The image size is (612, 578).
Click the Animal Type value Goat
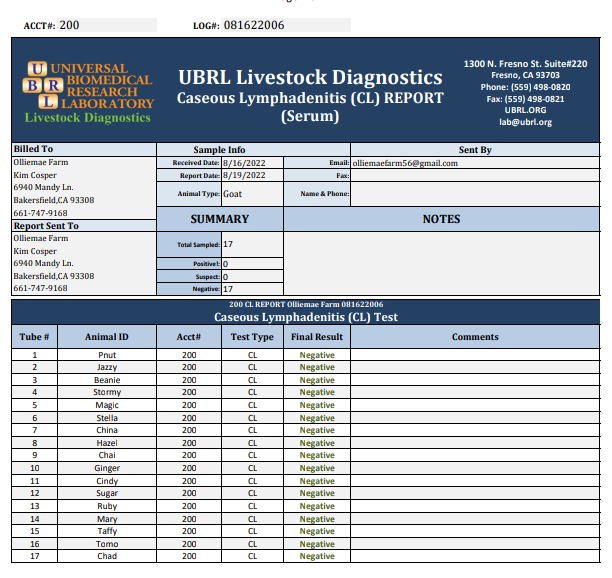233,194
